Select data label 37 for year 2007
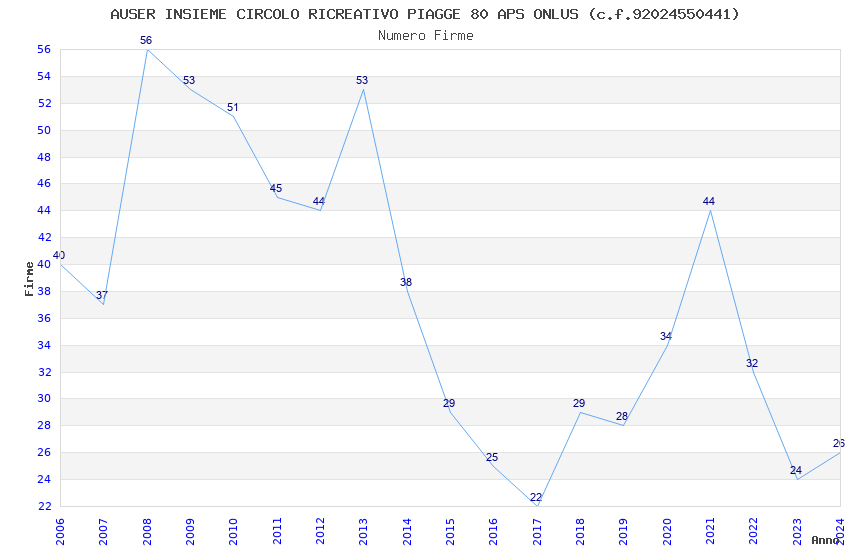This screenshot has width=850, height=550. pos(102,295)
